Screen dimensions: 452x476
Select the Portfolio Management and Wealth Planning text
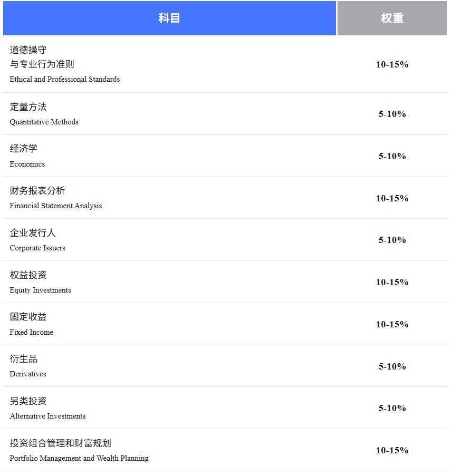click(79, 459)
